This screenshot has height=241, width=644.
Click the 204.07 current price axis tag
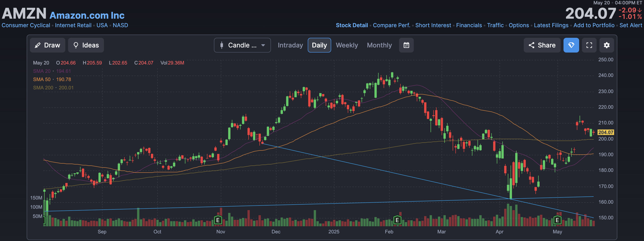606,132
